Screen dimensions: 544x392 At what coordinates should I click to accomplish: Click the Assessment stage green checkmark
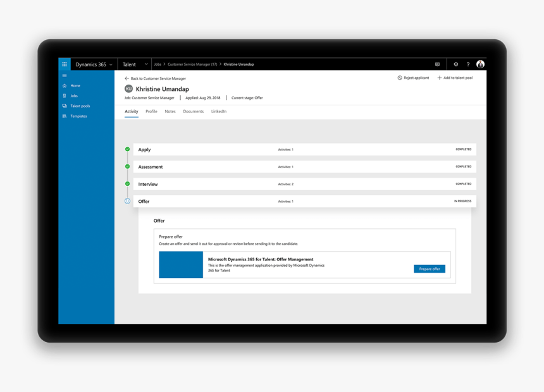coord(127,166)
